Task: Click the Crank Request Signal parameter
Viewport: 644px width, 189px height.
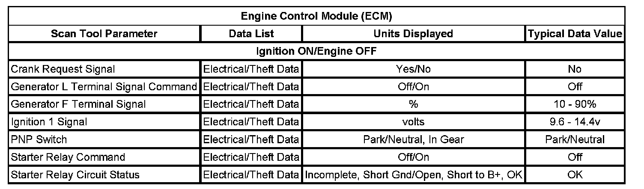Action: point(63,69)
